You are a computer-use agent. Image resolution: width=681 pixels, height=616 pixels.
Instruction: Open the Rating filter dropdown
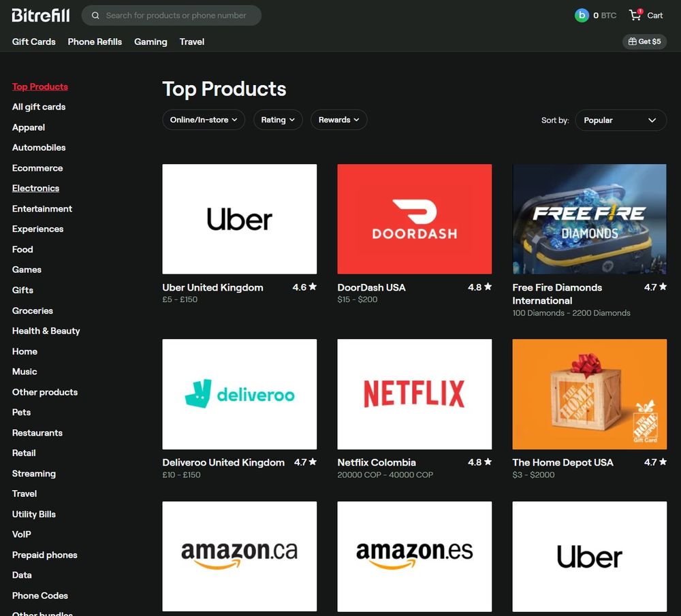click(278, 120)
